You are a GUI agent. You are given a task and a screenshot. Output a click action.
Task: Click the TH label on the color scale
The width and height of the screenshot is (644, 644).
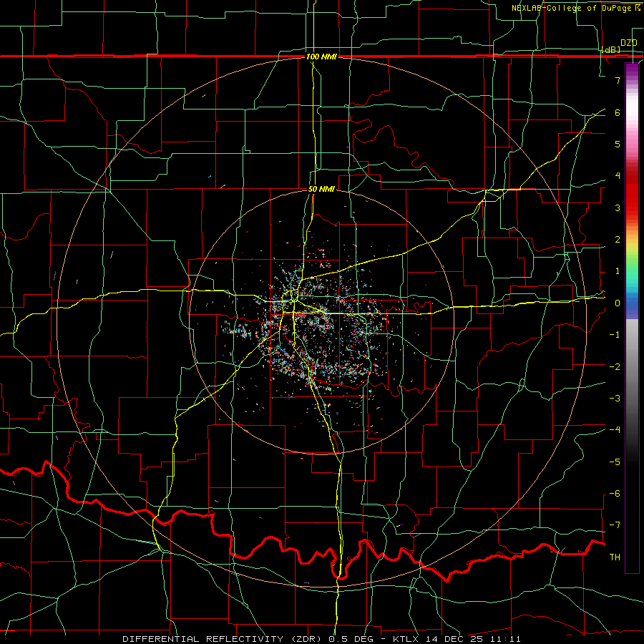[x=615, y=557]
